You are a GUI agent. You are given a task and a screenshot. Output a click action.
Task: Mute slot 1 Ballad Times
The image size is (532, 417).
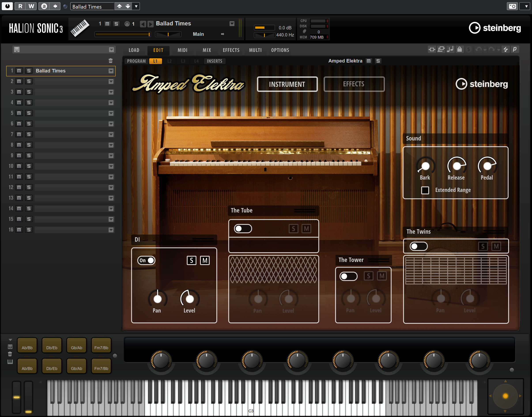tap(19, 71)
